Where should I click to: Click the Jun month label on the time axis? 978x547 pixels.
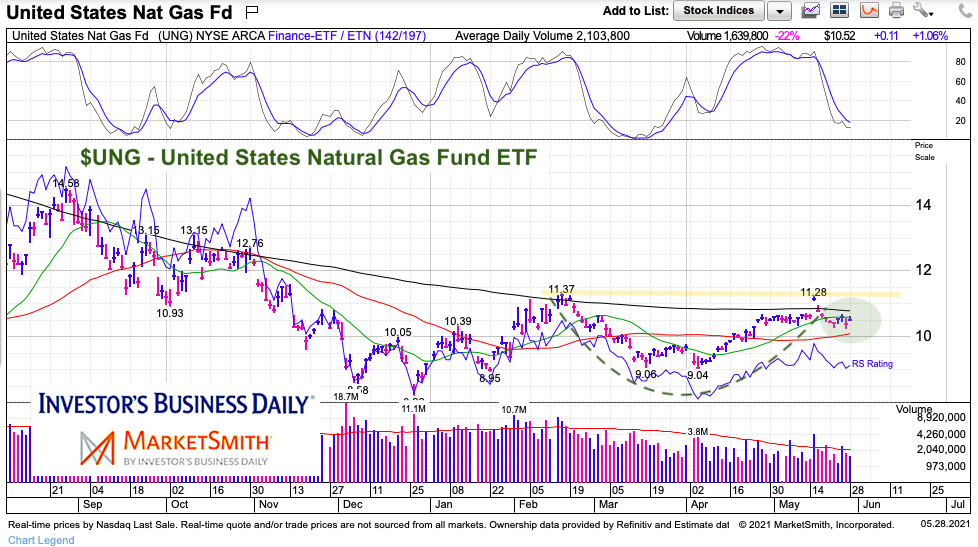pyautogui.click(x=871, y=504)
